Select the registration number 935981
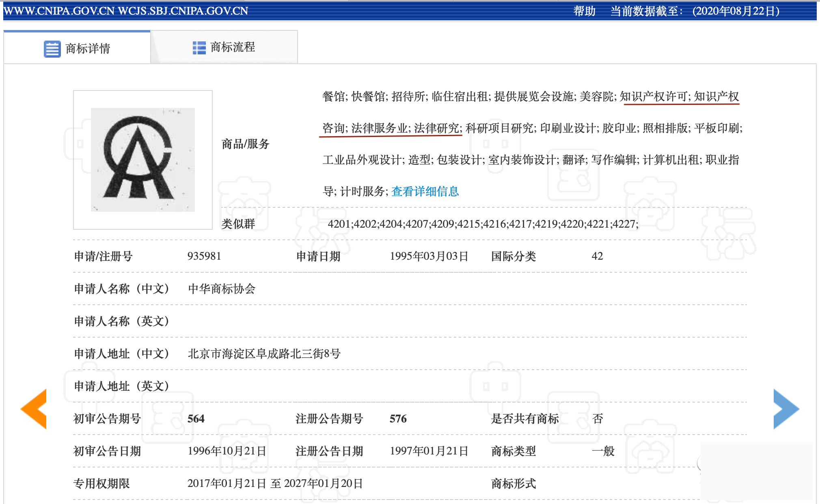Viewport: 820px width, 504px height. (x=204, y=256)
